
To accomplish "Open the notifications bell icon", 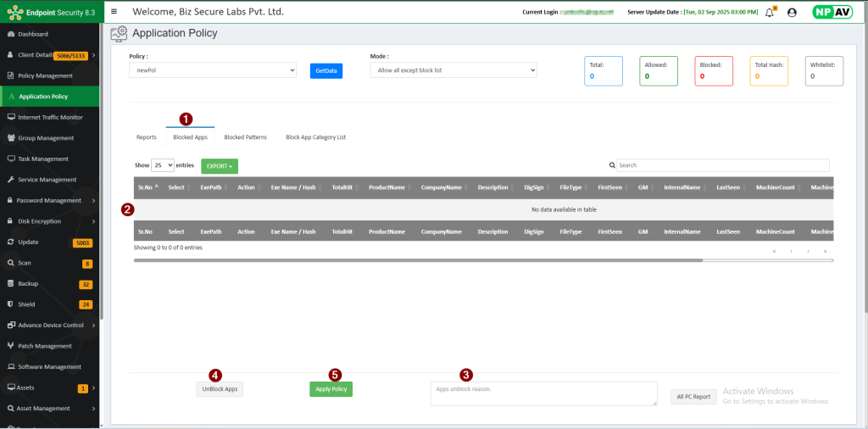I will click(770, 12).
